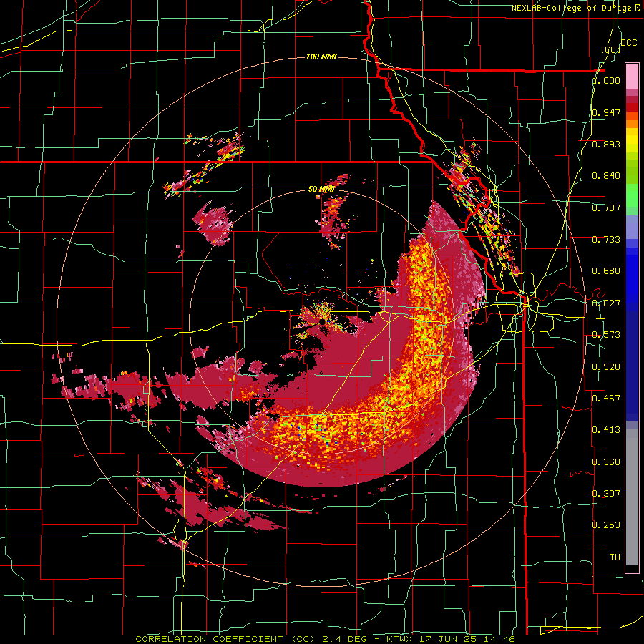Select the 0.573 legend value
The width and height of the screenshot is (644, 644).
pyautogui.click(x=606, y=335)
